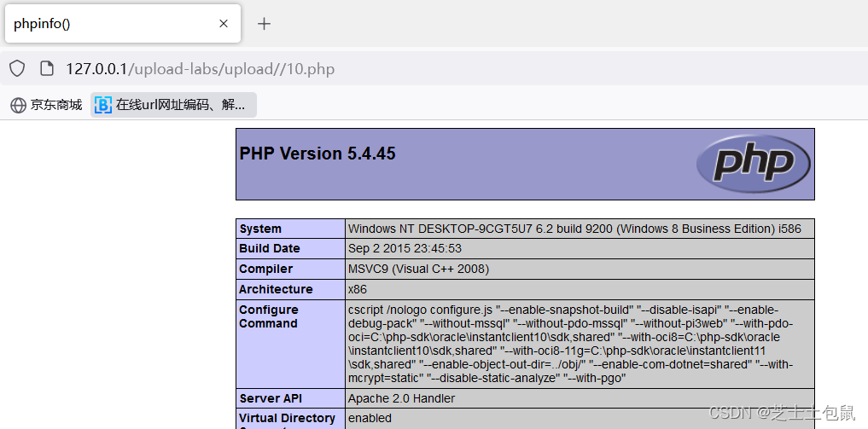Screen dimensions: 868x429
Task: Open the 在线url网址编码 bookmark
Action: [x=173, y=105]
